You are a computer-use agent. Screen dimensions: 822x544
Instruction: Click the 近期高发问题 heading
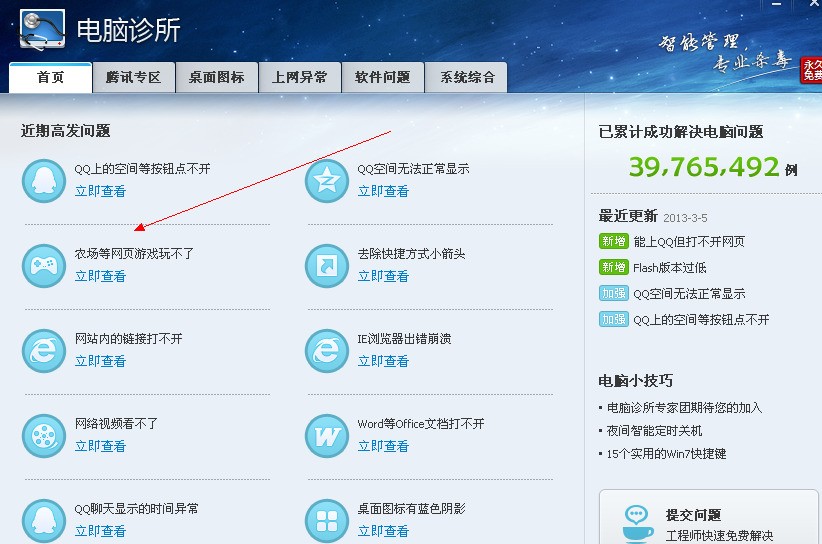66,131
